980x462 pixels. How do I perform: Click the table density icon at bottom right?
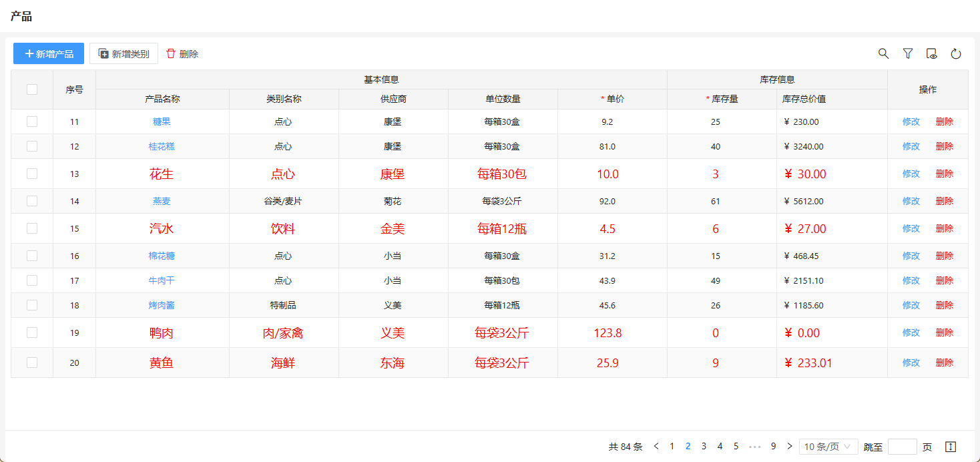pyautogui.click(x=951, y=447)
